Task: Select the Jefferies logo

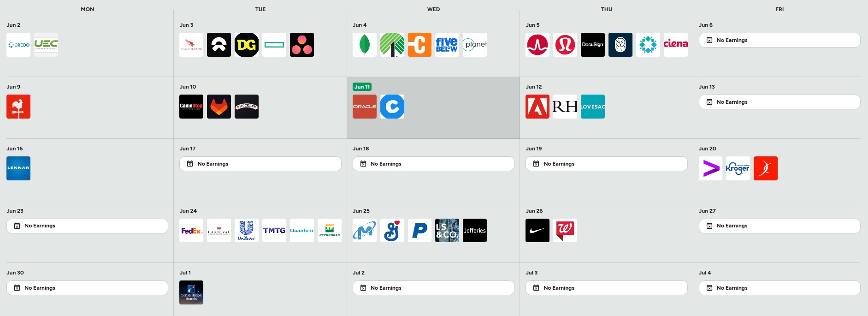Action: point(475,231)
